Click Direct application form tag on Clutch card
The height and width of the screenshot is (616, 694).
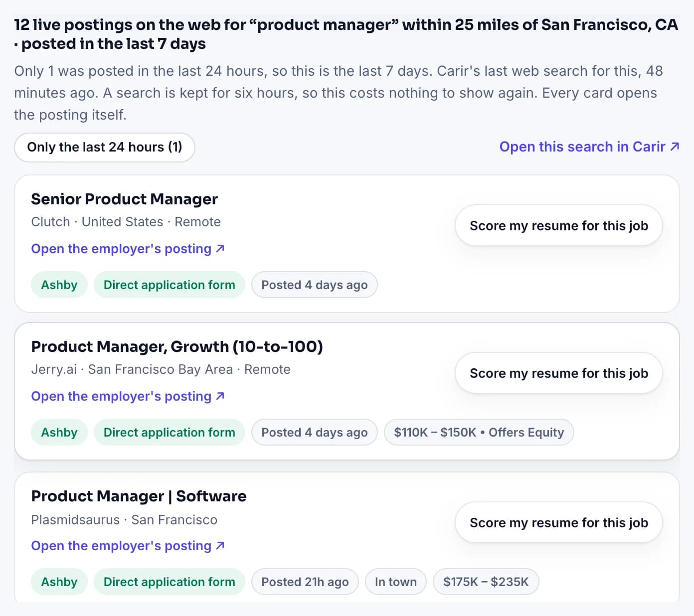tap(170, 285)
